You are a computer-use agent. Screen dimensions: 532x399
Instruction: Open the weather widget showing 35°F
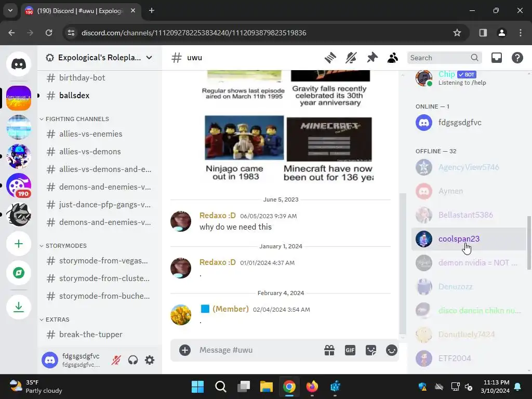[x=36, y=387]
